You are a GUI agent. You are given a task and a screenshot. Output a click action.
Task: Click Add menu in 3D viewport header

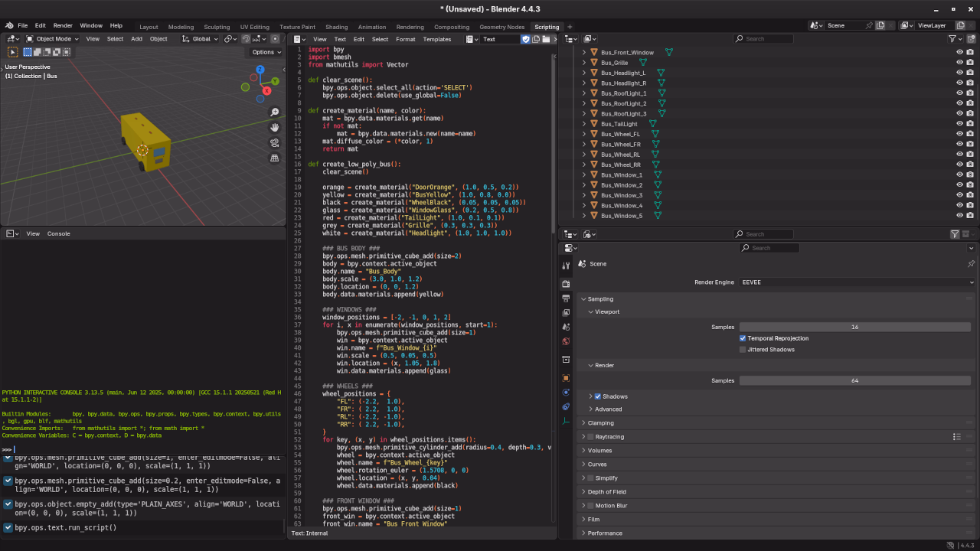pos(136,39)
